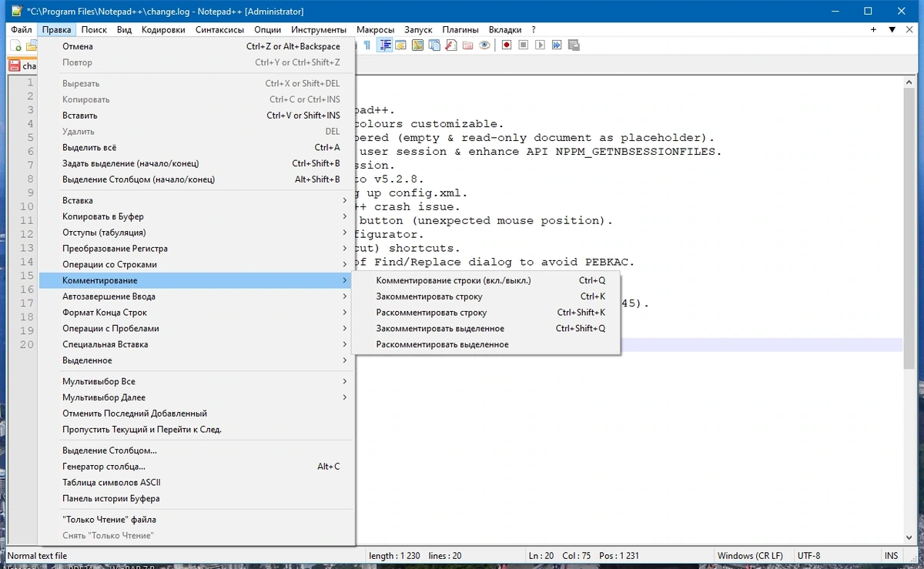
Task: Show the Document Map panel icon
Action: pos(417,45)
